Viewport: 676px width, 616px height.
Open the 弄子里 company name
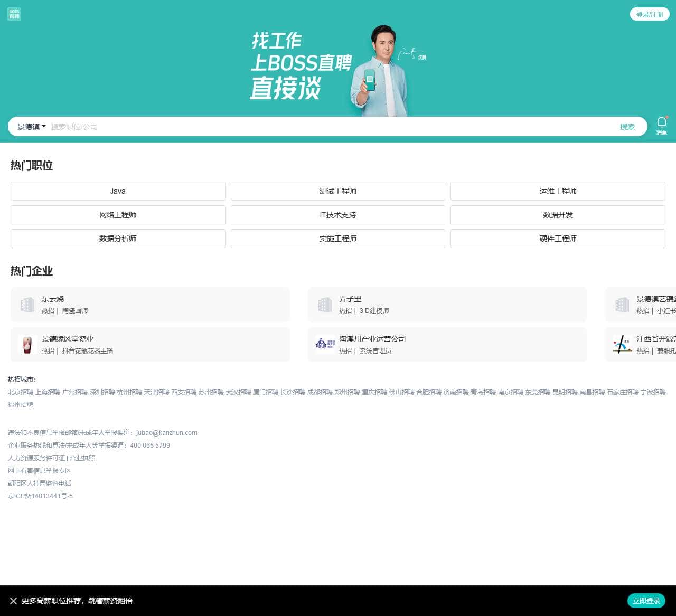coord(350,299)
